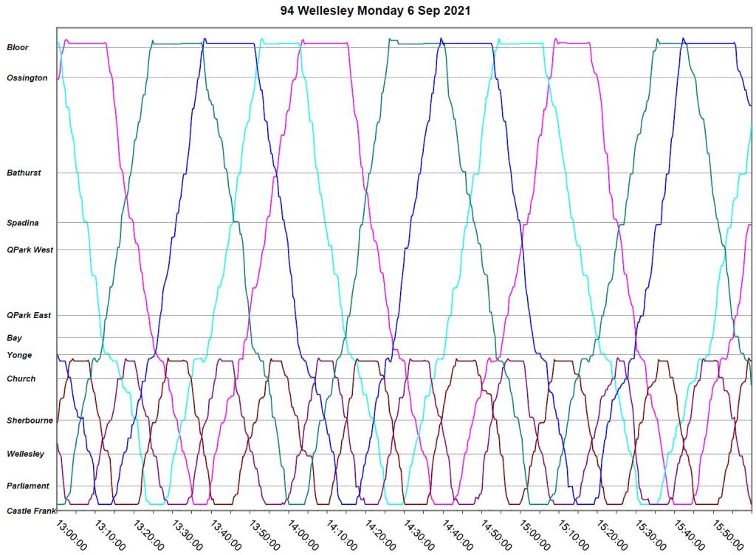
Task: Select the Spadina axis label
Action: (x=22, y=223)
